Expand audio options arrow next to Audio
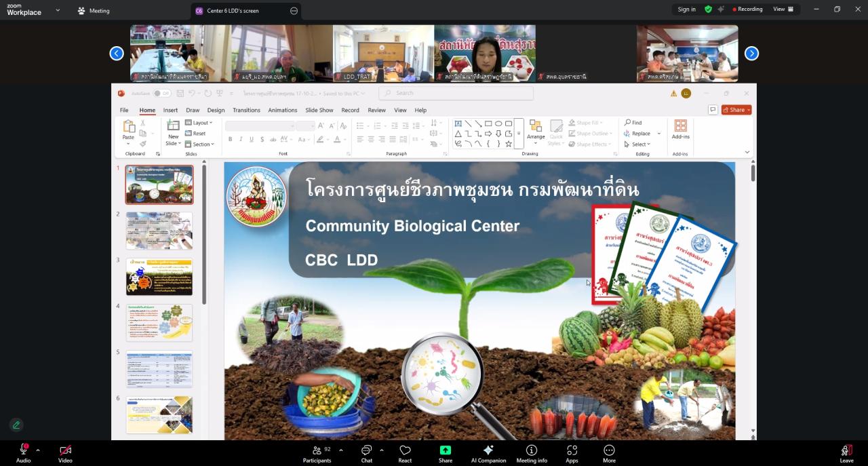 click(38, 450)
